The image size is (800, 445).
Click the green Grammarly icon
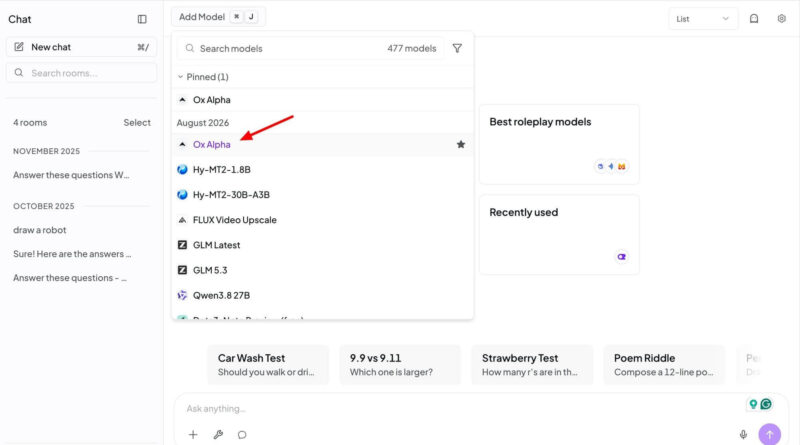(x=766, y=404)
